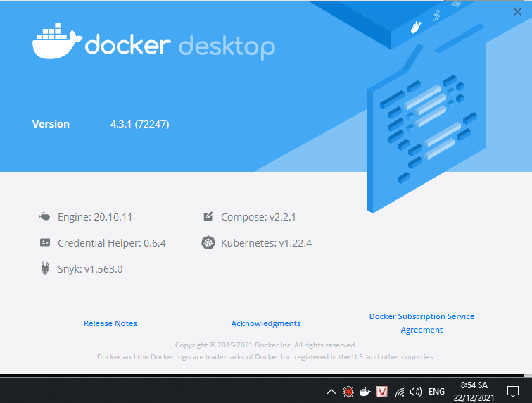Open the volume speaker tray icon
The height and width of the screenshot is (403, 532).
pos(415,392)
